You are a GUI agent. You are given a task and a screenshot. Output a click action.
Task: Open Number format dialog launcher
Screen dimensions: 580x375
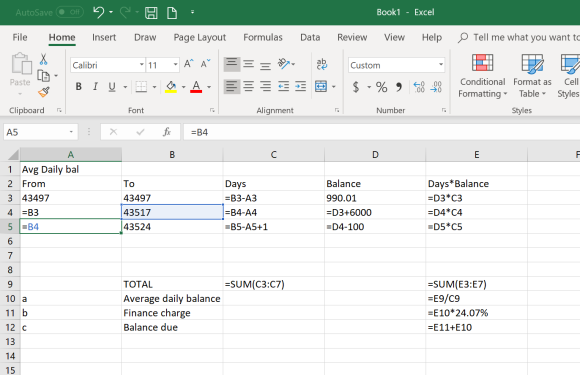click(444, 110)
